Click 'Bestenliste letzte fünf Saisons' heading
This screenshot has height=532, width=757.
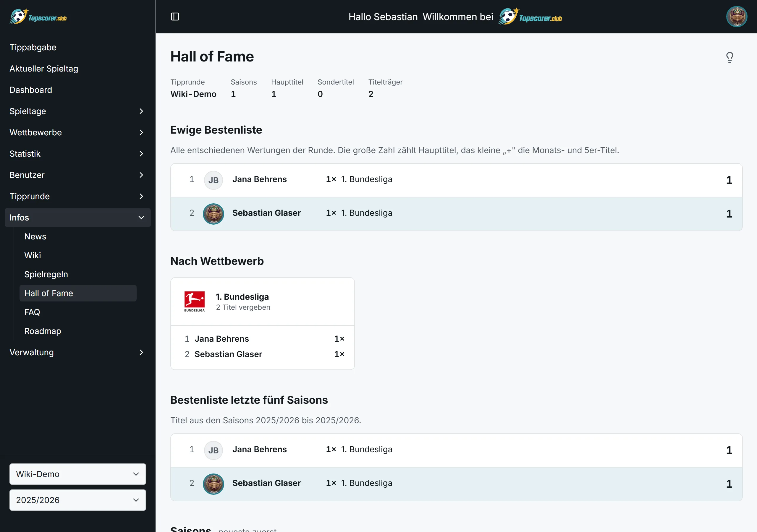click(249, 400)
